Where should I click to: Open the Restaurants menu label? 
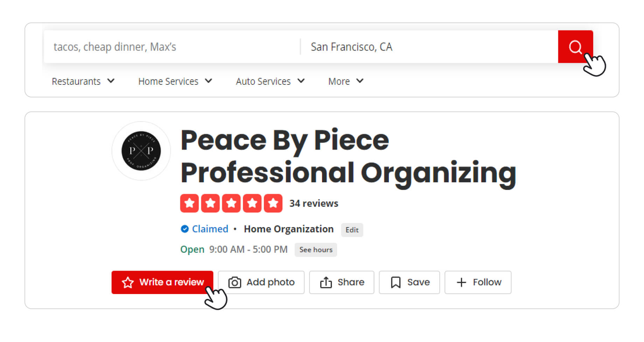pyautogui.click(x=76, y=81)
